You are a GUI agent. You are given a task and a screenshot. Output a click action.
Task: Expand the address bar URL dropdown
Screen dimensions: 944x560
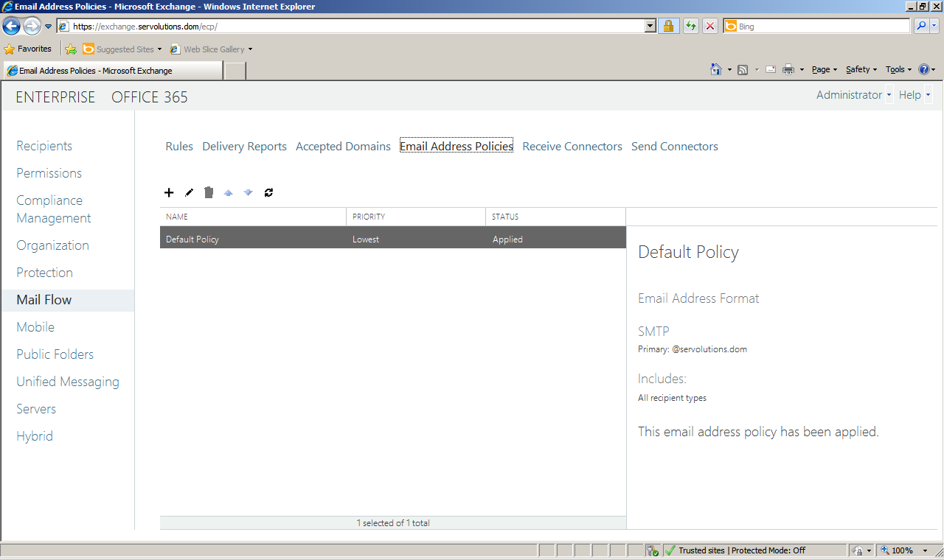(650, 26)
